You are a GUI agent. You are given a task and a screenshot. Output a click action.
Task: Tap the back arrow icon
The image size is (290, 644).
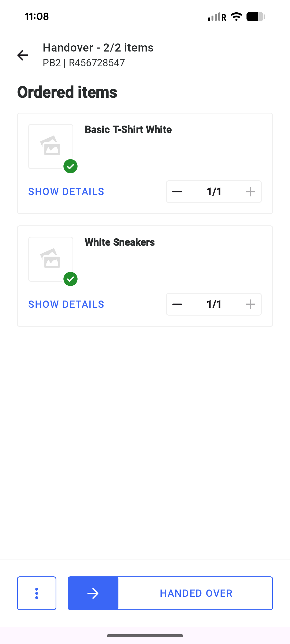23,55
